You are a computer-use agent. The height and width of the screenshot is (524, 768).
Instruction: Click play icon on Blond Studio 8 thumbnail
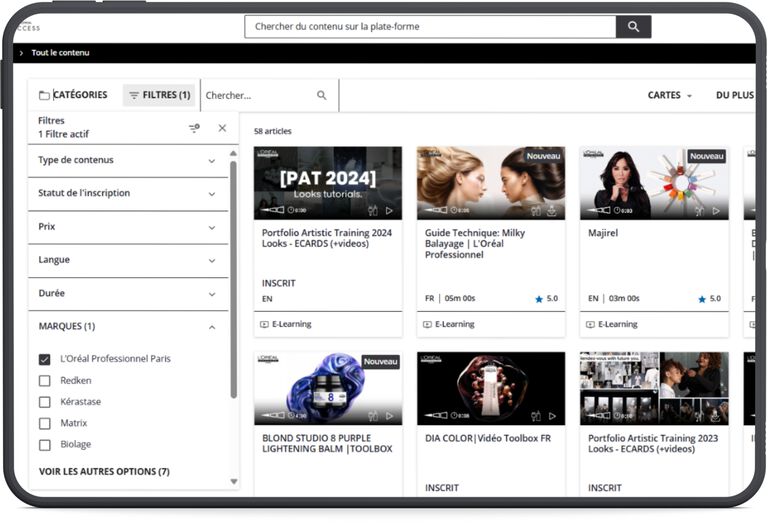(389, 416)
